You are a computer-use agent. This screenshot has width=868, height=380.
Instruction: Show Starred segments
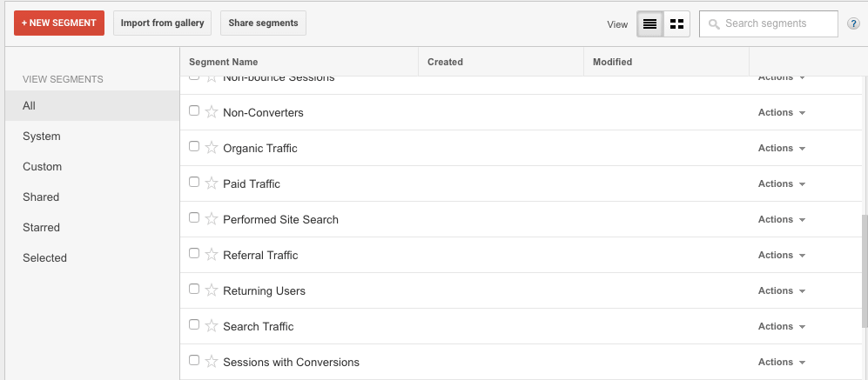(92, 227)
